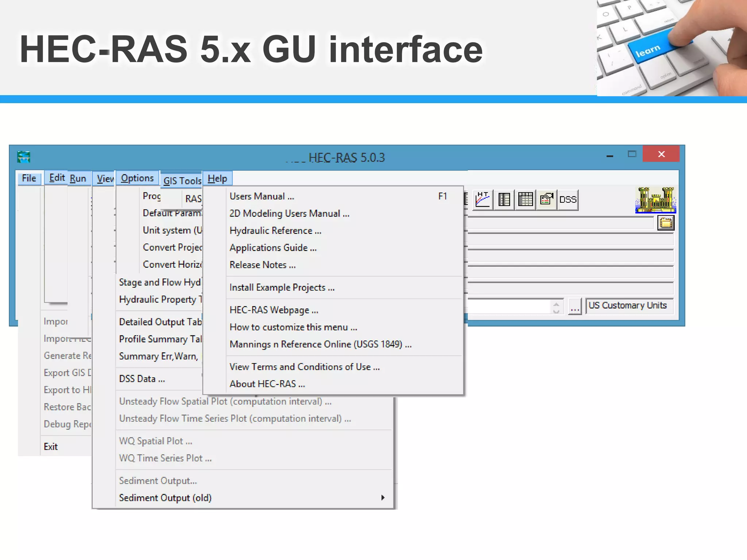Click About HEC-RAS menu item
Image resolution: width=747 pixels, height=560 pixels.
(267, 384)
